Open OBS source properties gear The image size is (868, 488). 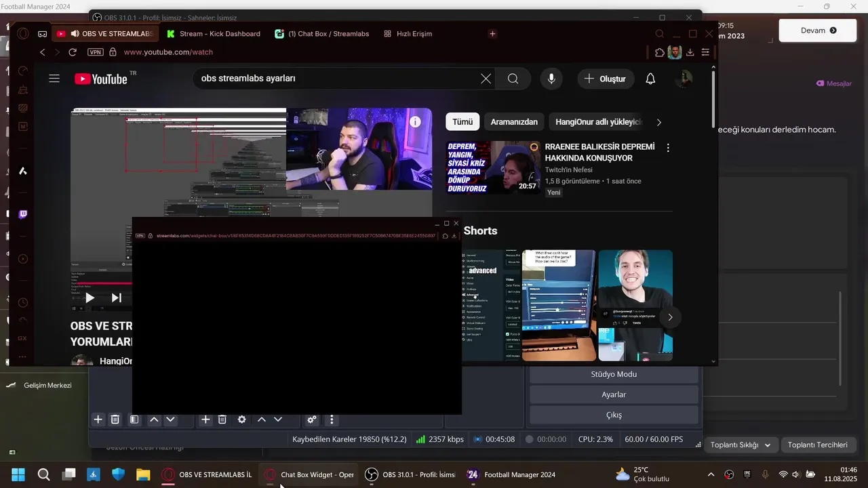coord(241,420)
